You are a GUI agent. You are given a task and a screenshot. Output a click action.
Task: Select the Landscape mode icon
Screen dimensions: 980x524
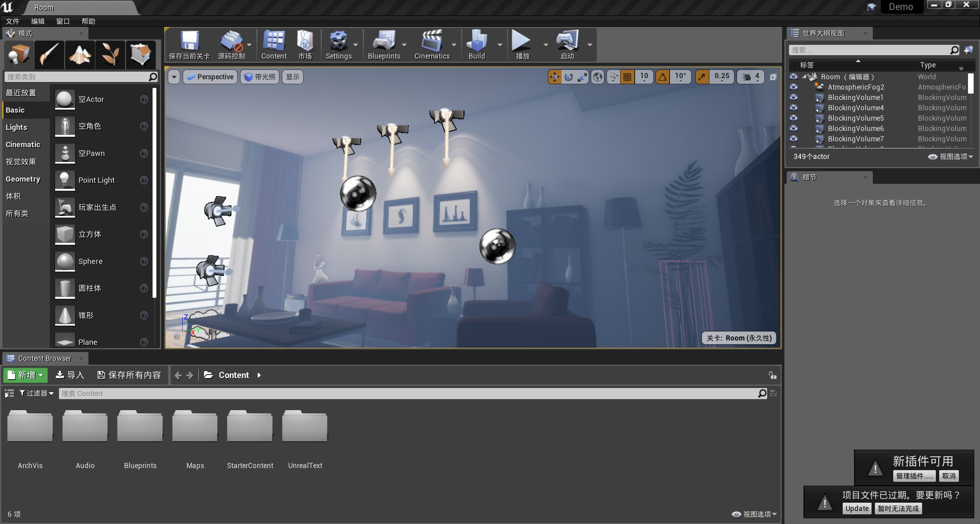80,54
